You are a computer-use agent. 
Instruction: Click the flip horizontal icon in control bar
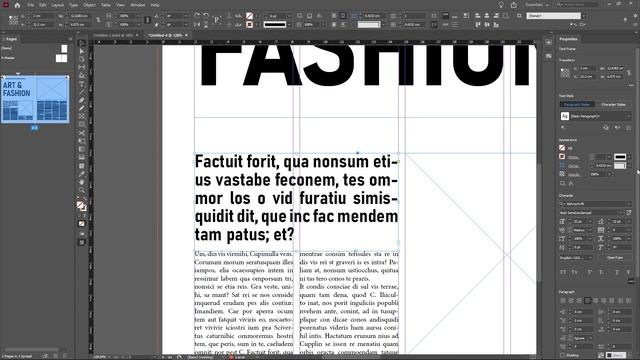pos(197,24)
